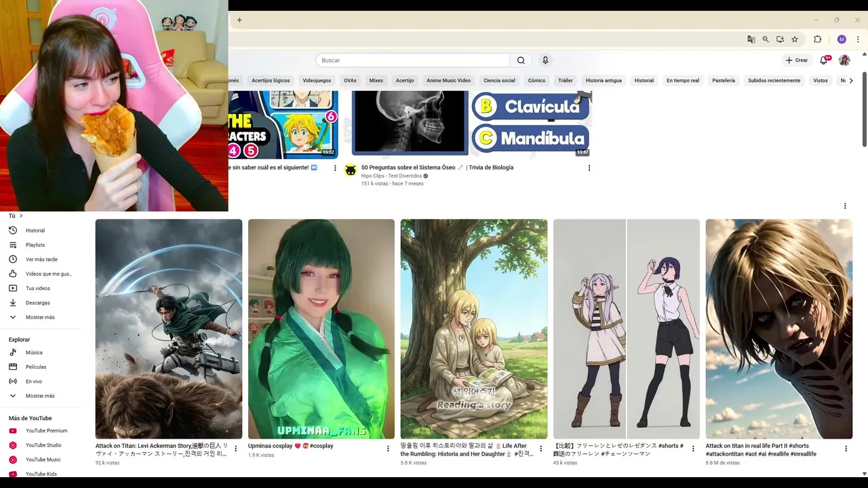This screenshot has height=488, width=868.
Task: Open Hipo Clips channel avatar
Action: tap(351, 170)
